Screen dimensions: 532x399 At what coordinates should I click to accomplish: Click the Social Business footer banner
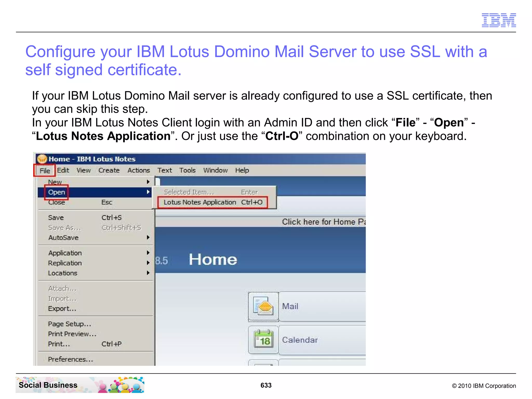[x=80, y=385]
